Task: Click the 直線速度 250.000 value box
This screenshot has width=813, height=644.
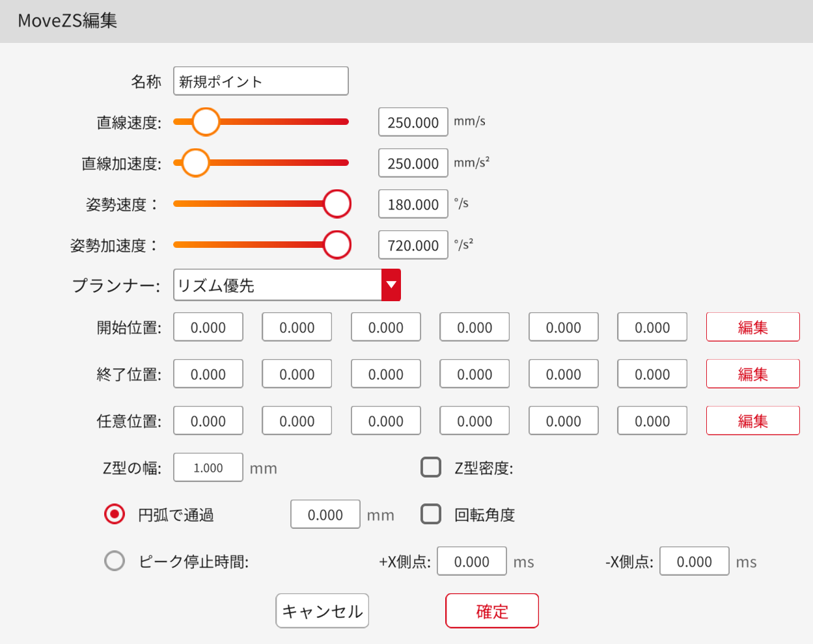Action: [x=413, y=122]
